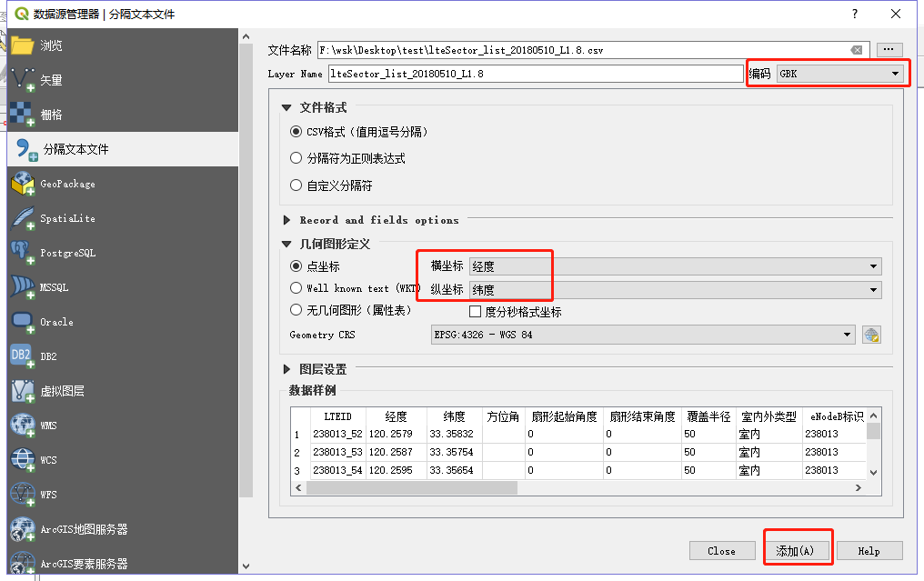Click the 方位角 column header
924x581 pixels.
point(503,416)
